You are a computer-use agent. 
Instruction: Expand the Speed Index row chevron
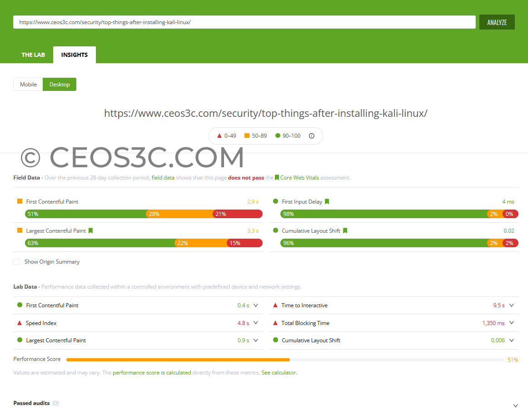tap(255, 323)
